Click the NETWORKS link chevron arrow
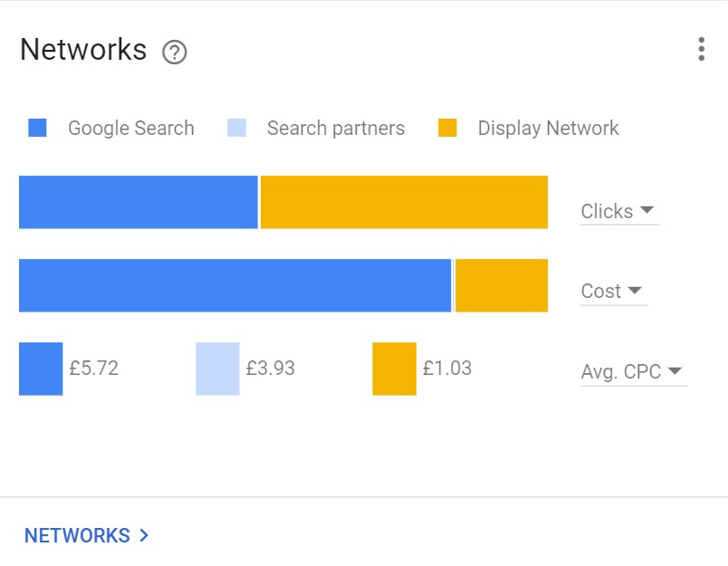 144,535
